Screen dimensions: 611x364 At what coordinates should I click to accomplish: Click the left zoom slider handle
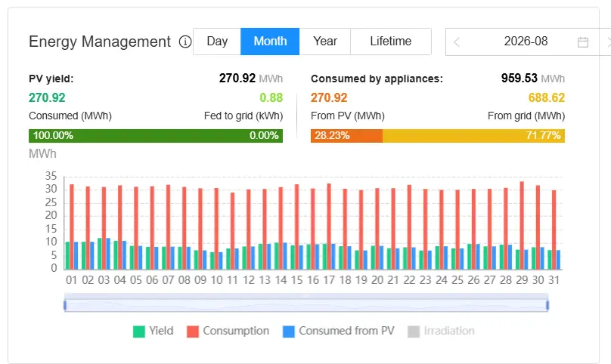[65, 305]
